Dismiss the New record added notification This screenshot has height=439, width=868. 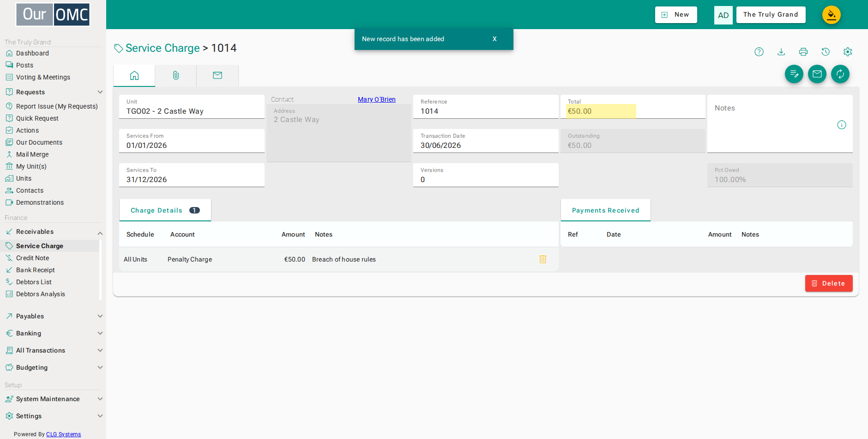point(494,39)
